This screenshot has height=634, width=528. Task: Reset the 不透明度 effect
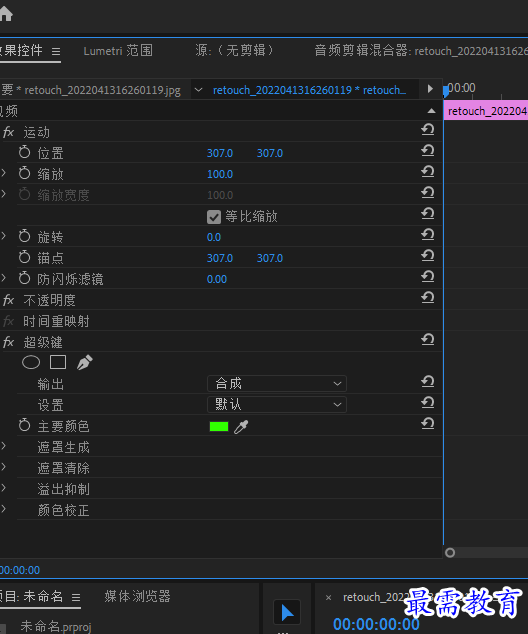point(428,298)
